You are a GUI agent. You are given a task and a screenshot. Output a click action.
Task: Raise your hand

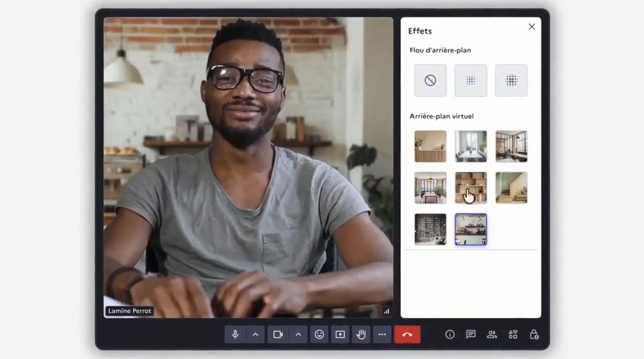tap(361, 335)
